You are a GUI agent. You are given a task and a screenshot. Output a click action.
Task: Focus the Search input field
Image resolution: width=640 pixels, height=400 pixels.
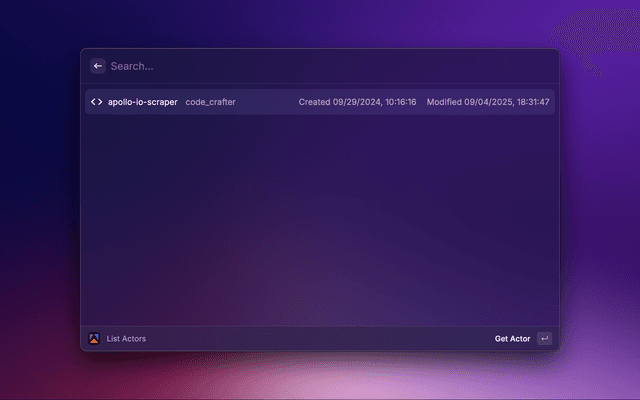pyautogui.click(x=133, y=66)
